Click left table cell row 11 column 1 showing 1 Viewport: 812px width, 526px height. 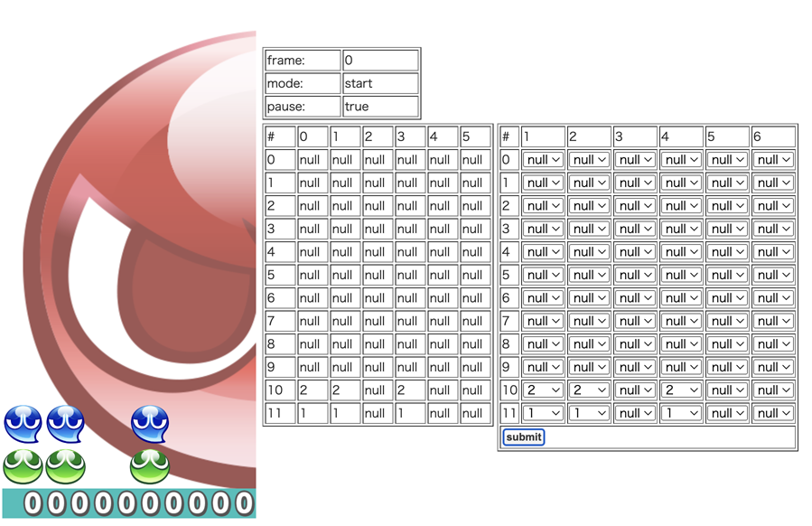pos(345,413)
